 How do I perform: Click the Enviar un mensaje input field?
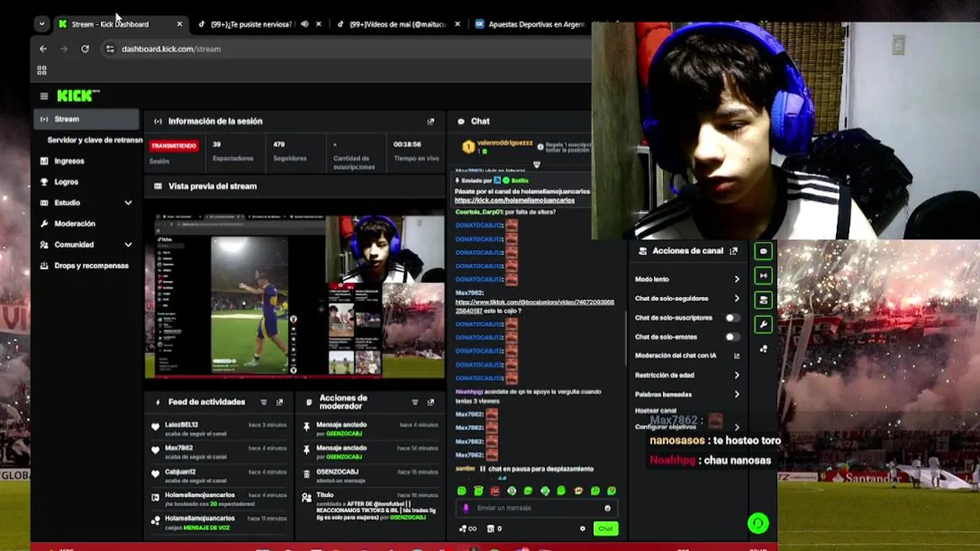coord(537,508)
